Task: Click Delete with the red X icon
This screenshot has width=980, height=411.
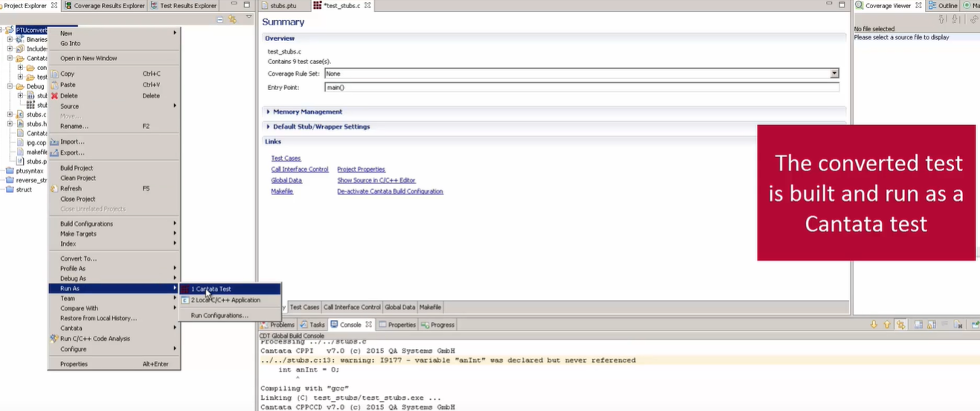Action: [x=115, y=95]
